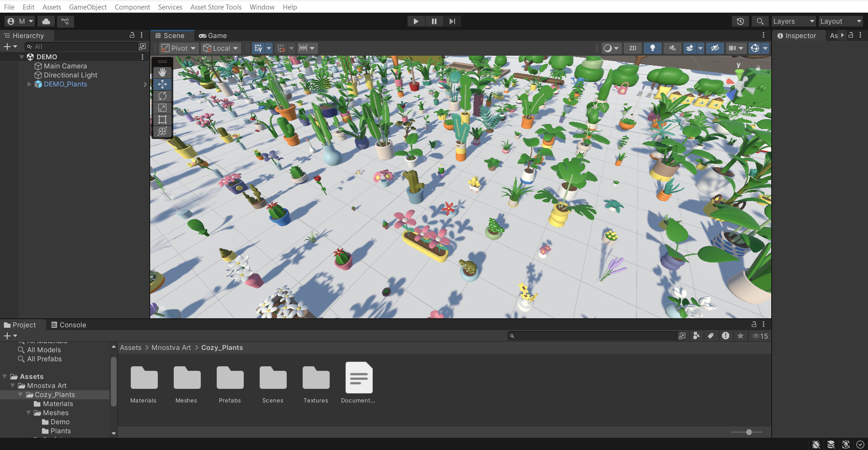Expand the DEMO_Plants object in Hierarchy
This screenshot has height=450, width=868.
click(x=29, y=84)
